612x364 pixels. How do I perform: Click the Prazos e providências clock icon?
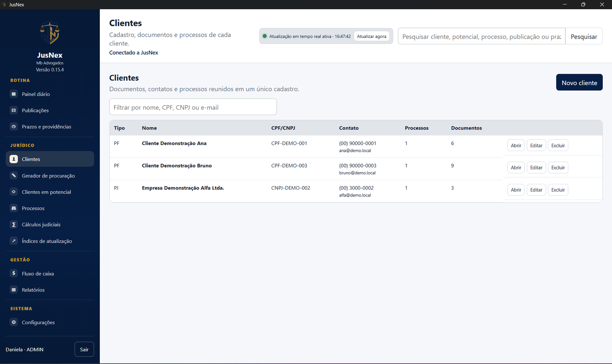click(14, 127)
